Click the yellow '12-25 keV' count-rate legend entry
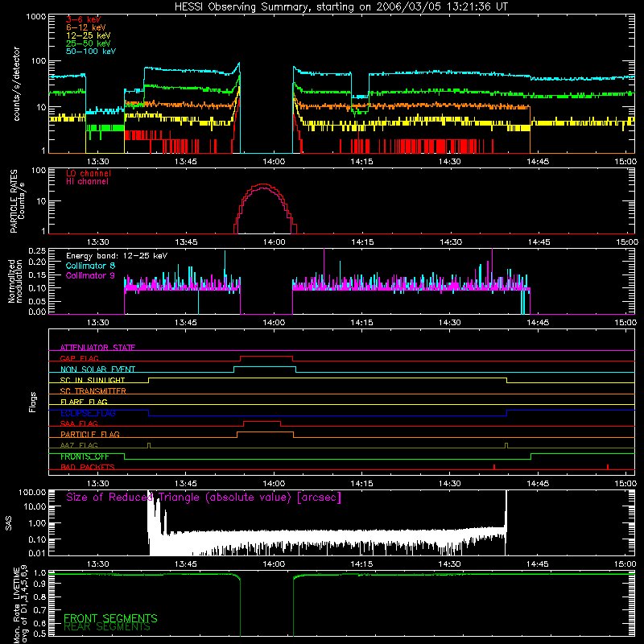The width and height of the screenshot is (644, 644). [x=89, y=35]
